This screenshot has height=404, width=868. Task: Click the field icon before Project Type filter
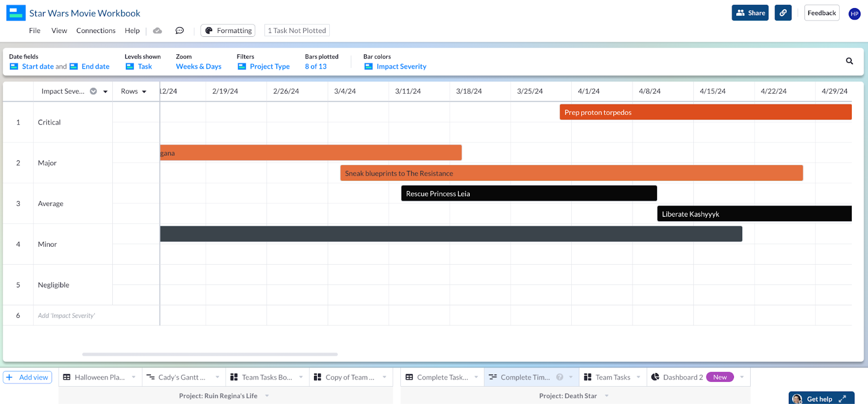[x=242, y=67]
